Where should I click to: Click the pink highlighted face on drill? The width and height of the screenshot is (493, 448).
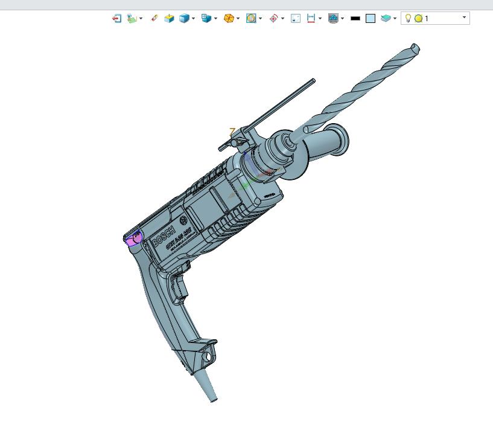pyautogui.click(x=133, y=238)
